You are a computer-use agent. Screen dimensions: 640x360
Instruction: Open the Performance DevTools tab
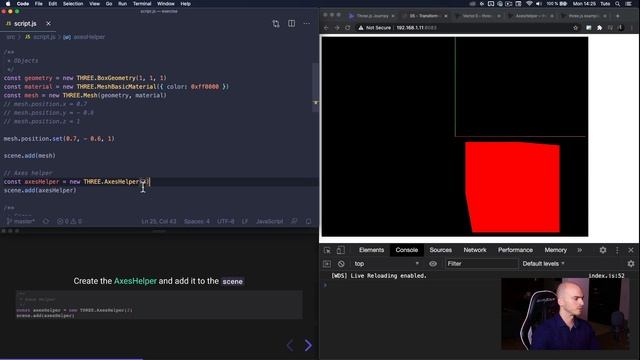(515, 250)
